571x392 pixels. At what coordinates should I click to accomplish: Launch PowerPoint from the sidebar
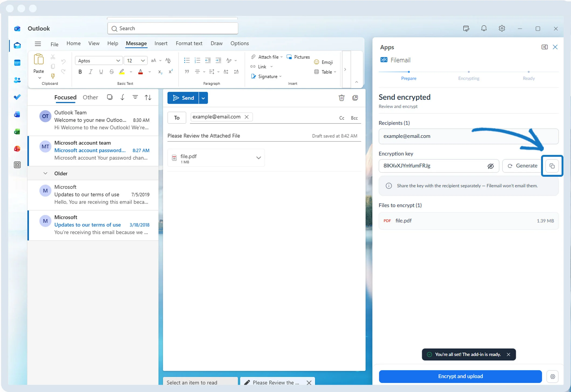pos(17,148)
